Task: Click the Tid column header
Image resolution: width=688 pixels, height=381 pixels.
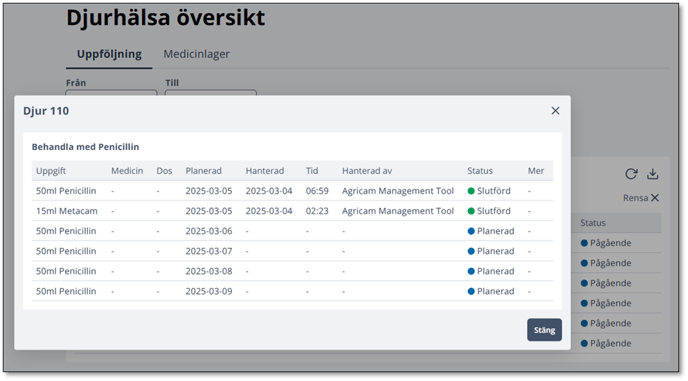Action: (312, 171)
